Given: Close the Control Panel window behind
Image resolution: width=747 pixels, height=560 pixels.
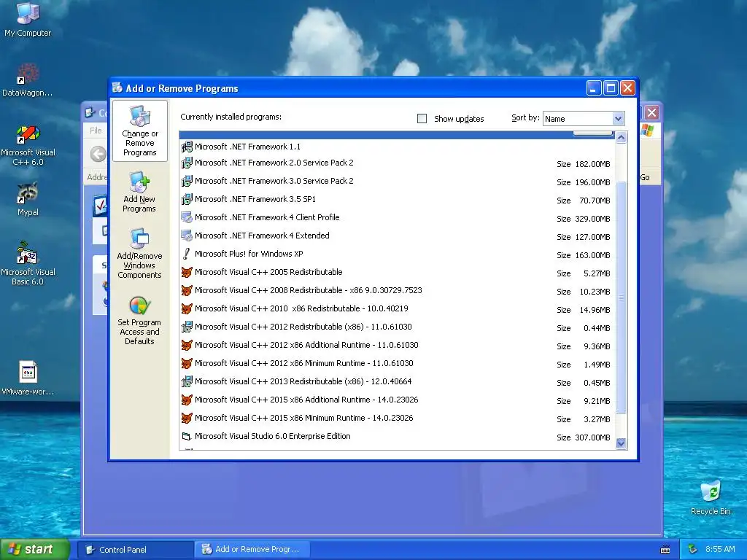Looking at the screenshot, I should tap(651, 113).
